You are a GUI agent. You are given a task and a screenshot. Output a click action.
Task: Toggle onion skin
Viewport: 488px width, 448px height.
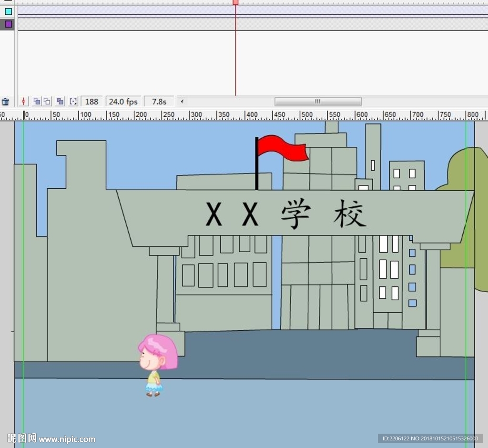[37, 102]
